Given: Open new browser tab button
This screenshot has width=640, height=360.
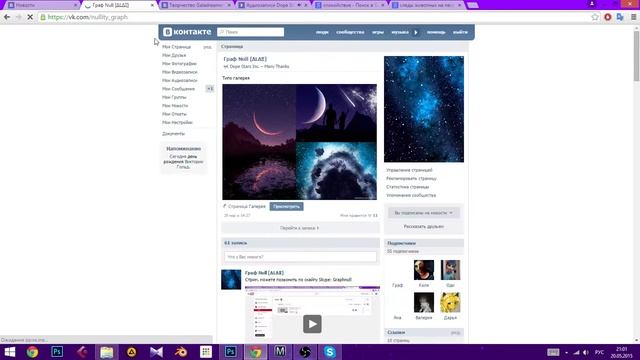Looking at the screenshot, I should coord(473,5).
